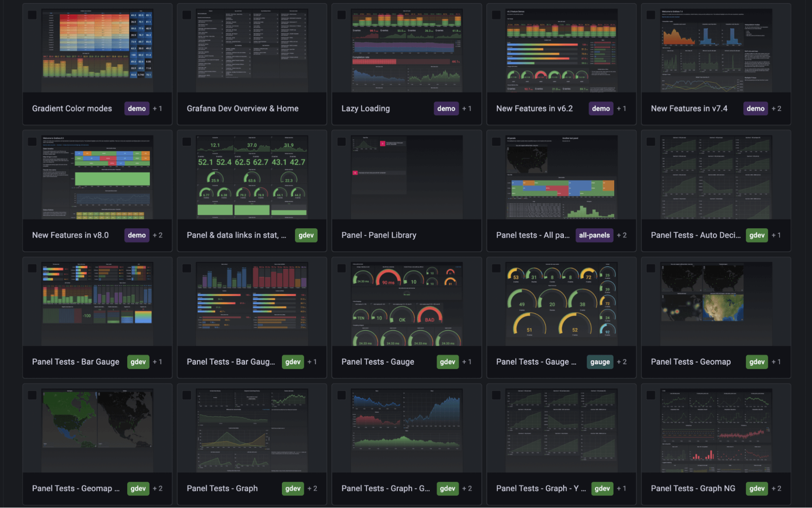Open the Grafana Dev Overview & Home dashboard
The height and width of the screenshot is (508, 812).
[x=242, y=108]
